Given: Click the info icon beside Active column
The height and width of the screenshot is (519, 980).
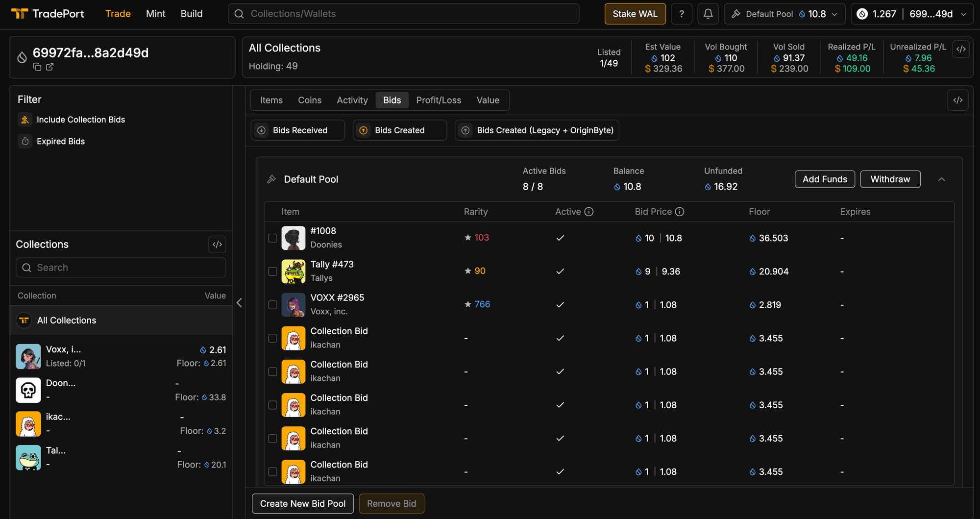Looking at the screenshot, I should (x=589, y=212).
